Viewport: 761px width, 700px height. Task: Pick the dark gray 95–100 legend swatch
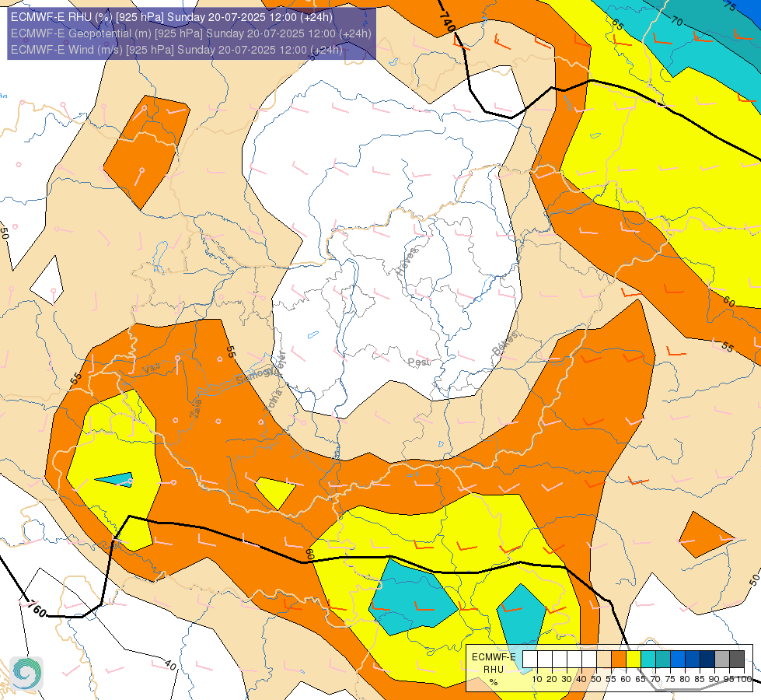pos(737,659)
